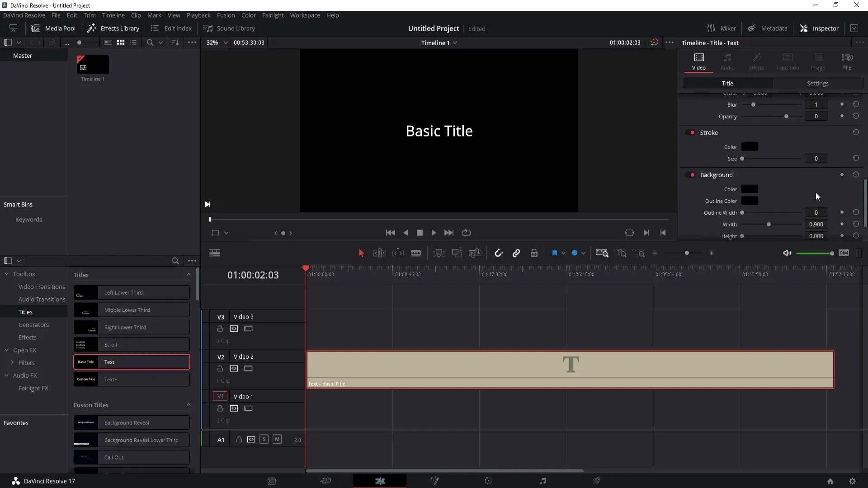Screen dimensions: 868x488
Task: Click the Background Color swatch
Action: point(750,189)
